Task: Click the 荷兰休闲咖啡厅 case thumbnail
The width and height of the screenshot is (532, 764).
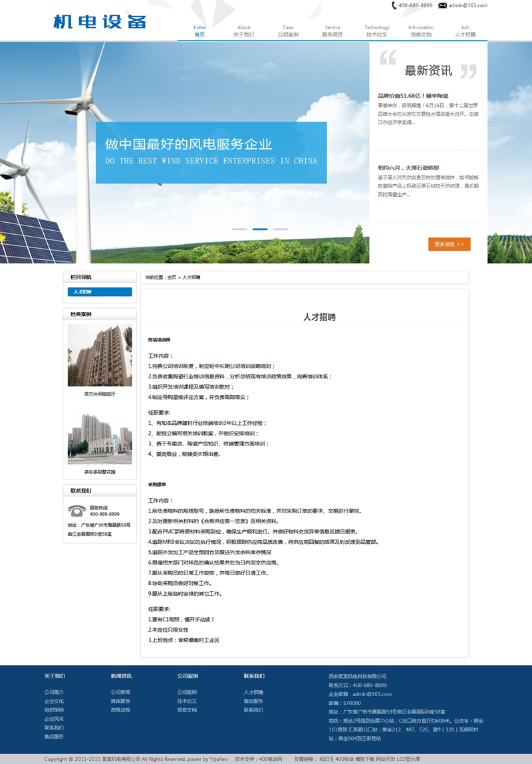Action: point(100,355)
